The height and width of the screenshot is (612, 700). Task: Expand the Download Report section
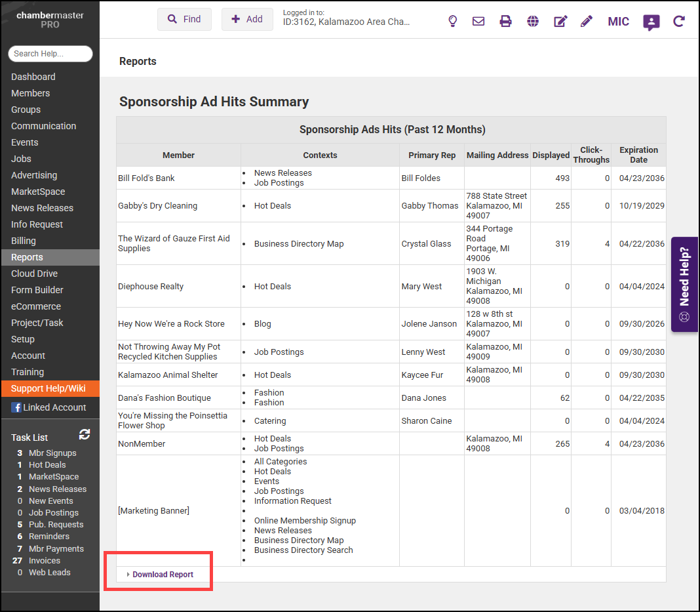(163, 575)
